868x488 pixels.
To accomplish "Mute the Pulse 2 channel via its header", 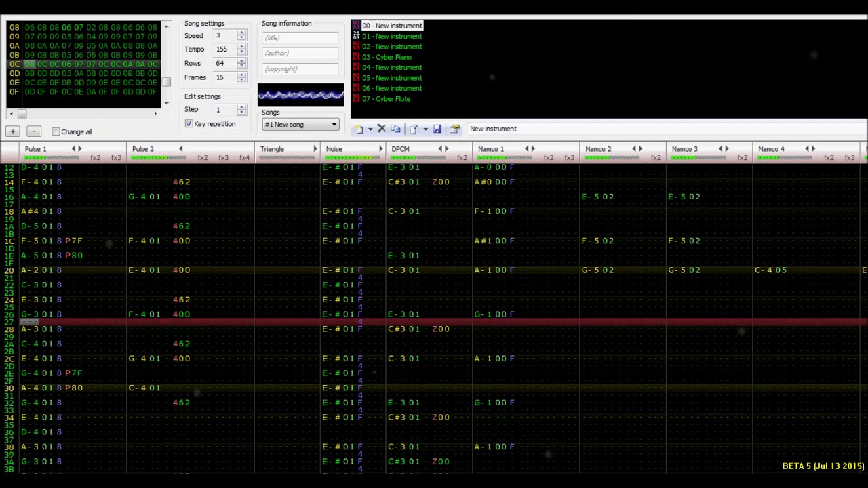I will [143, 149].
